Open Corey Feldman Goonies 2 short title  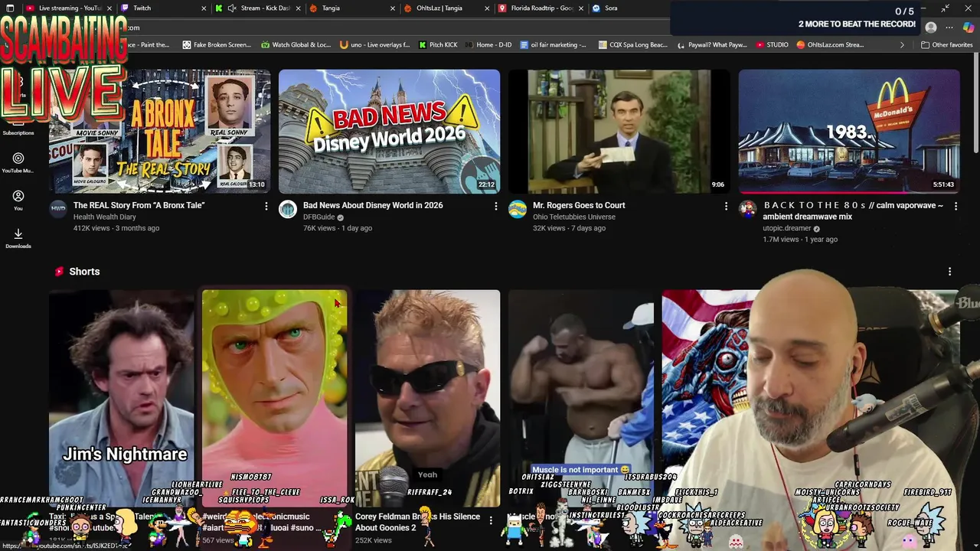pyautogui.click(x=417, y=522)
